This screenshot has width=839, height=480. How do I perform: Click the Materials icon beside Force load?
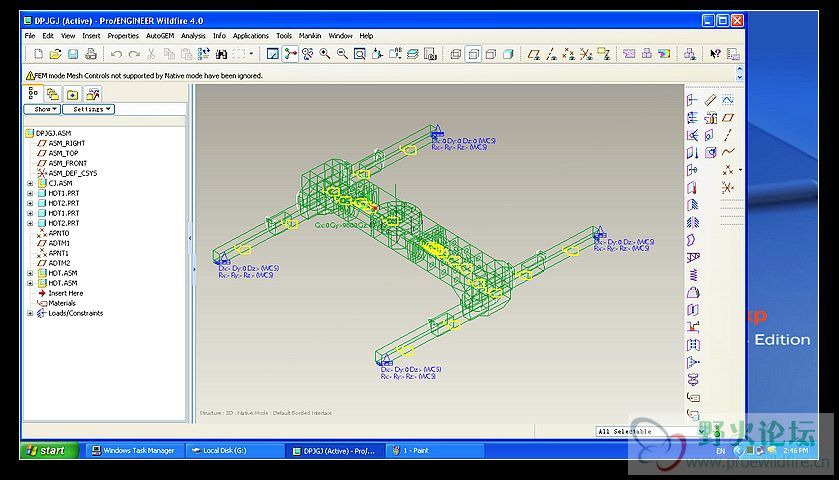tap(710, 100)
